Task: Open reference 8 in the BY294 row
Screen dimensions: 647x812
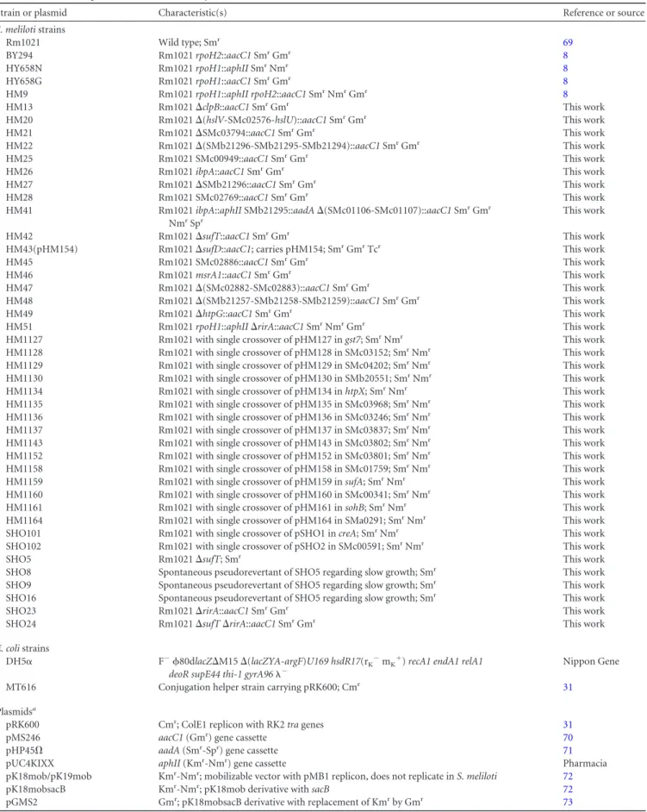Action: (565, 55)
